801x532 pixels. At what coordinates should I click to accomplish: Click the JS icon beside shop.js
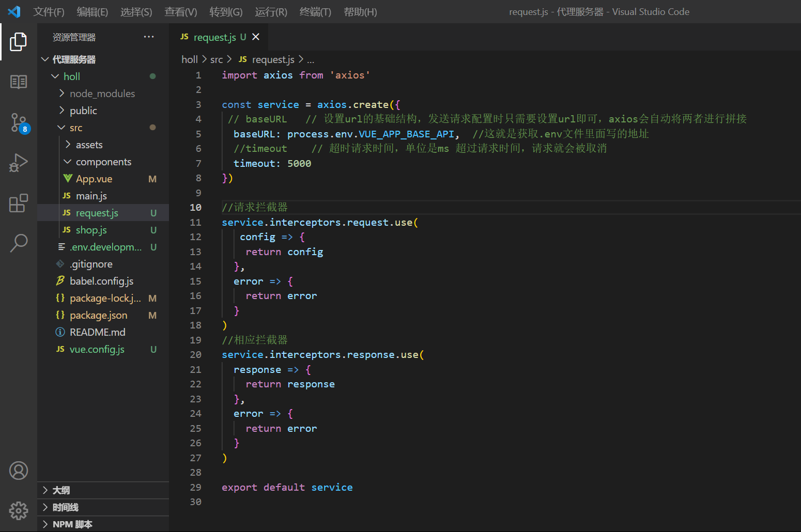coord(67,230)
